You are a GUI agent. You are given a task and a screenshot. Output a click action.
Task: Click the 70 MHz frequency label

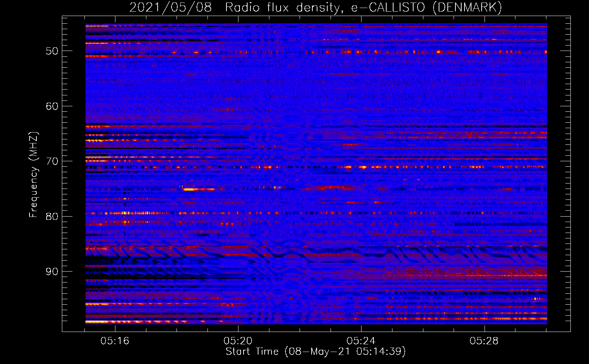point(52,161)
